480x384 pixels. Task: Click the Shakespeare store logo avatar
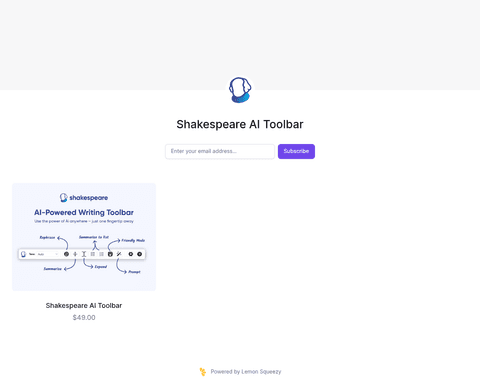[240, 90]
